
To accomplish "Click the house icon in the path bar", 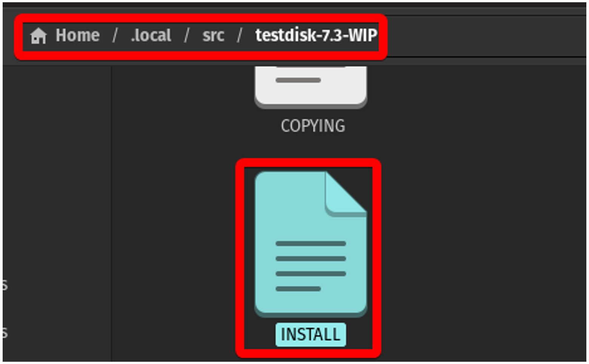I will point(38,36).
